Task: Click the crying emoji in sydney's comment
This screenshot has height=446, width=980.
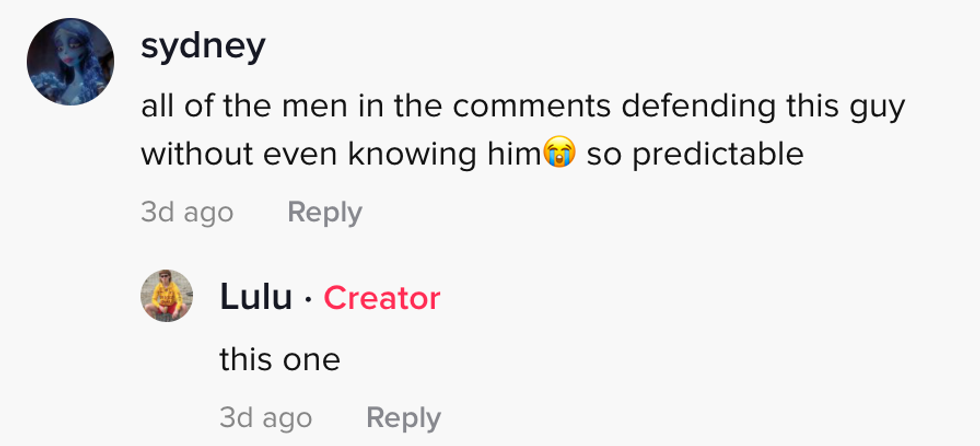Action: point(559,155)
